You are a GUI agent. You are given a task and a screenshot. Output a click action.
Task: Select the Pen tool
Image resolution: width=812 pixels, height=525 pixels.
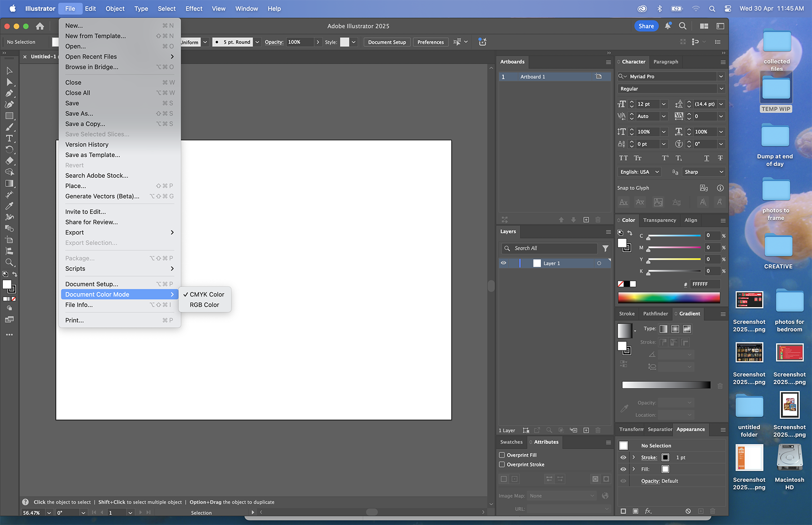(10, 93)
